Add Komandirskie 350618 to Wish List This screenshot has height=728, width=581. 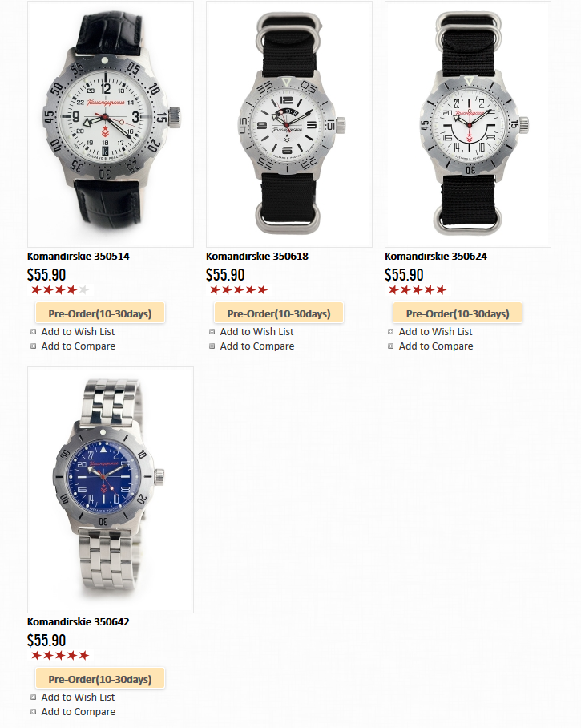[x=256, y=331]
